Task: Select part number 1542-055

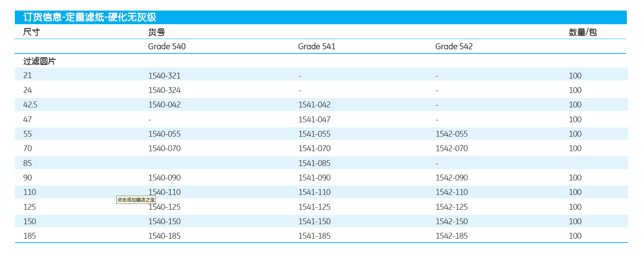Action: (452, 134)
